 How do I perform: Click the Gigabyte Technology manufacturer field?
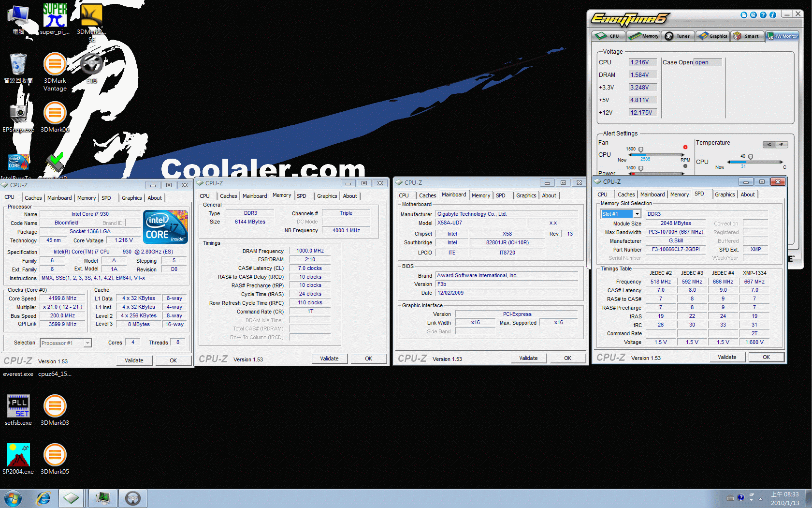pos(507,214)
